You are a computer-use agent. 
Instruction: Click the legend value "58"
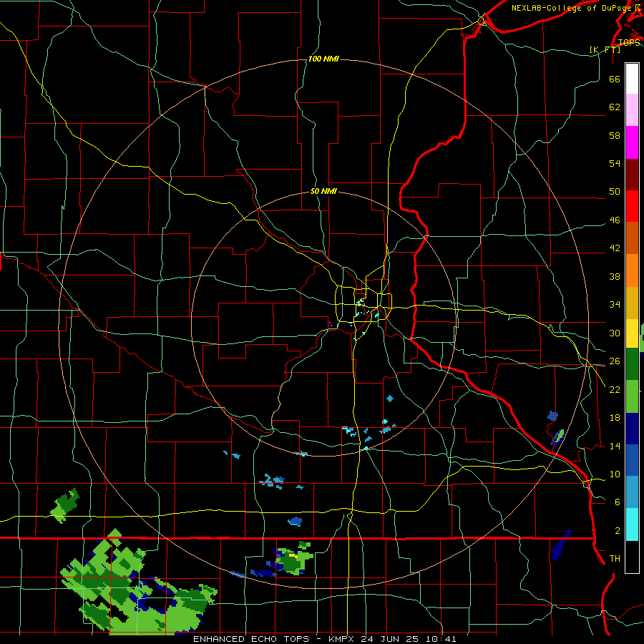[x=615, y=135]
